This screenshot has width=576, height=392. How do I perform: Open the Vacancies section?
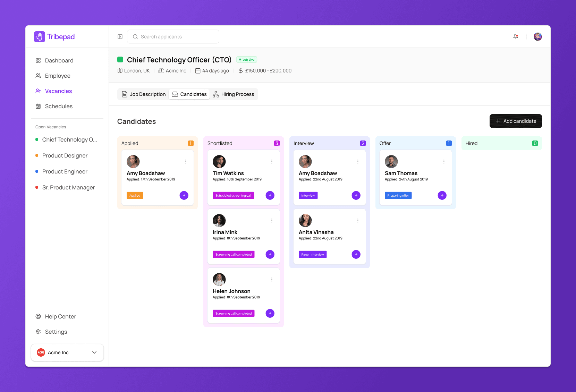tap(58, 91)
